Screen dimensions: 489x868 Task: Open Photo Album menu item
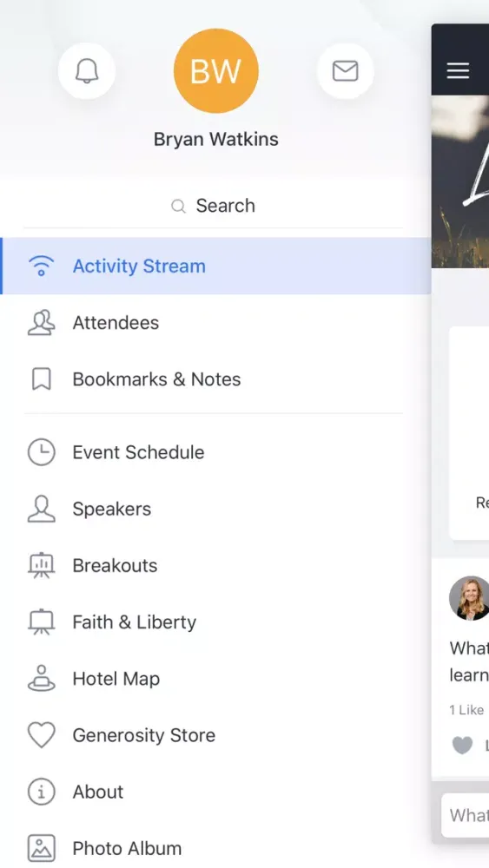pyautogui.click(x=216, y=848)
